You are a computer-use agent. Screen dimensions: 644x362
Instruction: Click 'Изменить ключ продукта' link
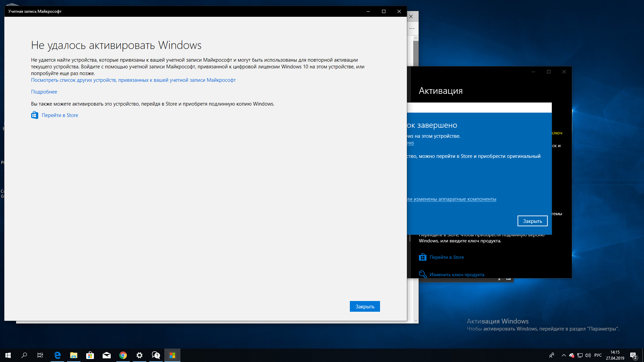click(457, 275)
